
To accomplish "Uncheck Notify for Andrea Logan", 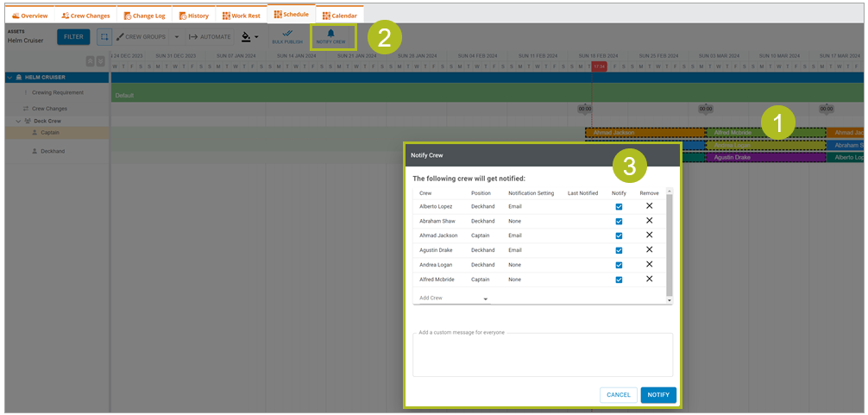I will tap(619, 265).
